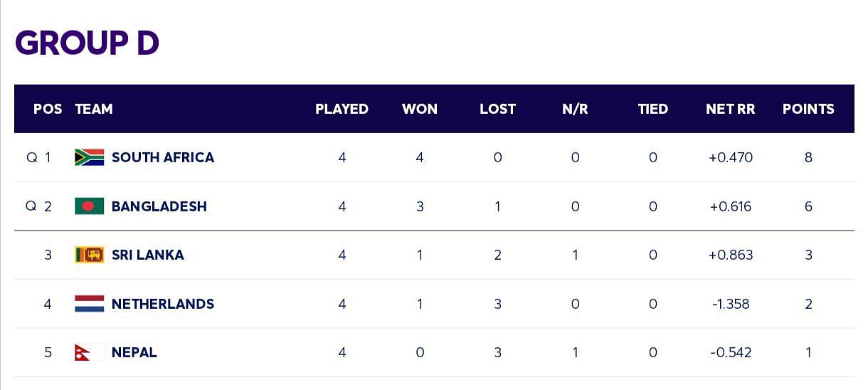Viewport: 868px width, 390px height.
Task: Select the SRI LANKA team name
Action: coord(148,255)
